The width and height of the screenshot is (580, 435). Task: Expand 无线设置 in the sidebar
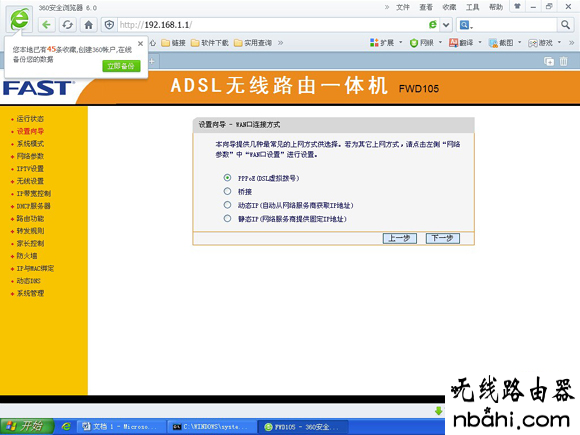click(30, 181)
